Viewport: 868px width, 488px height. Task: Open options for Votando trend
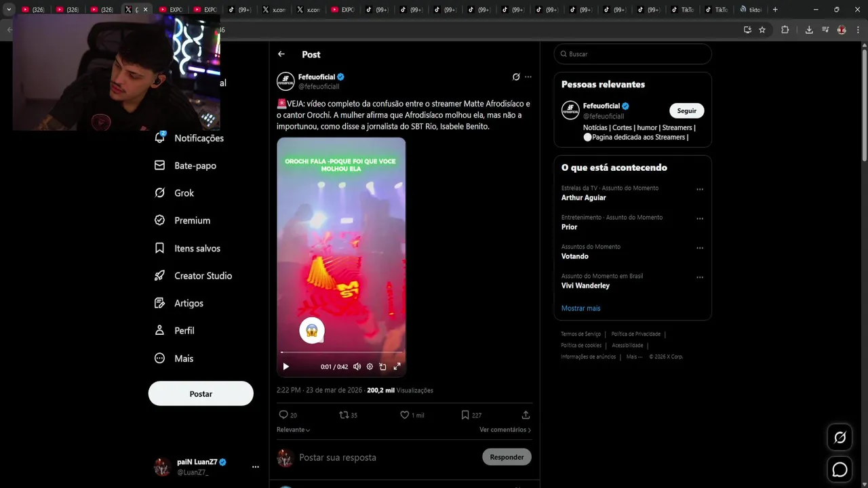(x=700, y=248)
